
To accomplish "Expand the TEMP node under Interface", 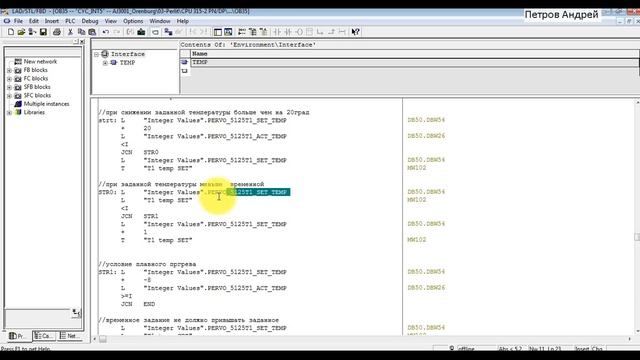I will [x=105, y=63].
